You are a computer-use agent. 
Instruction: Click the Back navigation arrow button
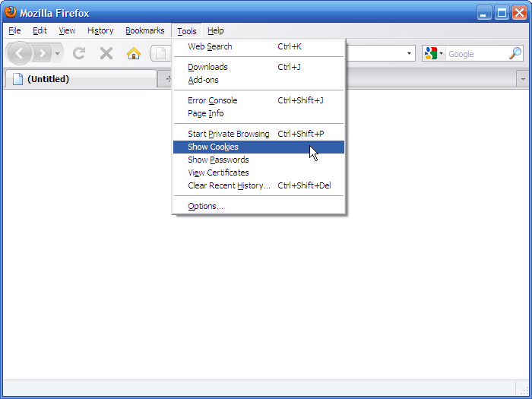tap(19, 53)
